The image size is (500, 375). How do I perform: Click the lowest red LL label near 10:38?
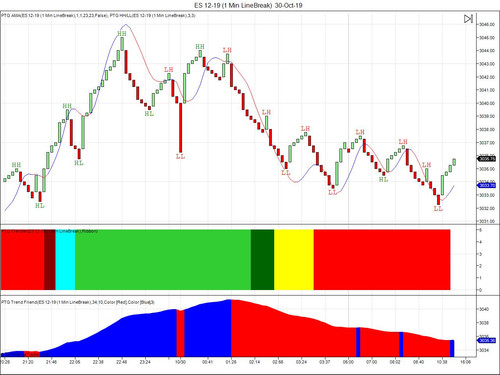pos(438,209)
